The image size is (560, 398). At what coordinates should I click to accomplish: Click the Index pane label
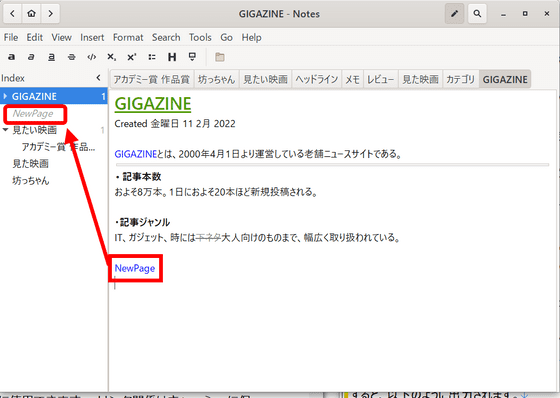pyautogui.click(x=13, y=78)
